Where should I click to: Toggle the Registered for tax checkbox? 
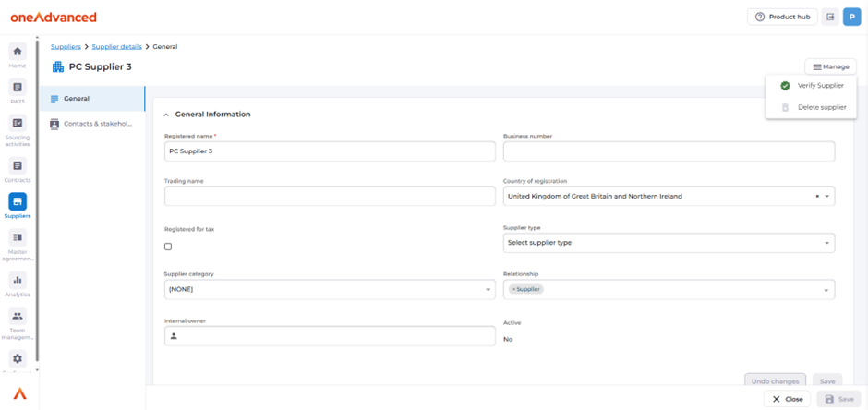168,247
